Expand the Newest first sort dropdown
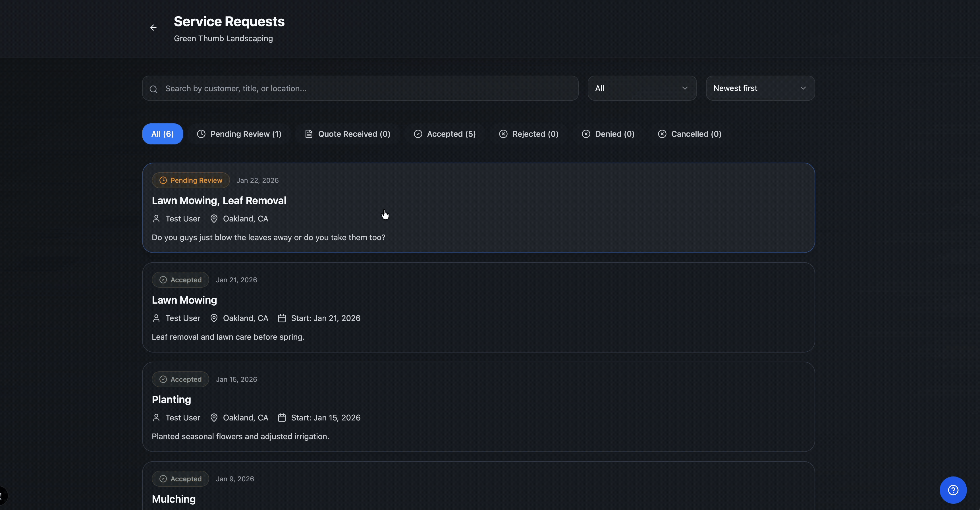 tap(760, 88)
